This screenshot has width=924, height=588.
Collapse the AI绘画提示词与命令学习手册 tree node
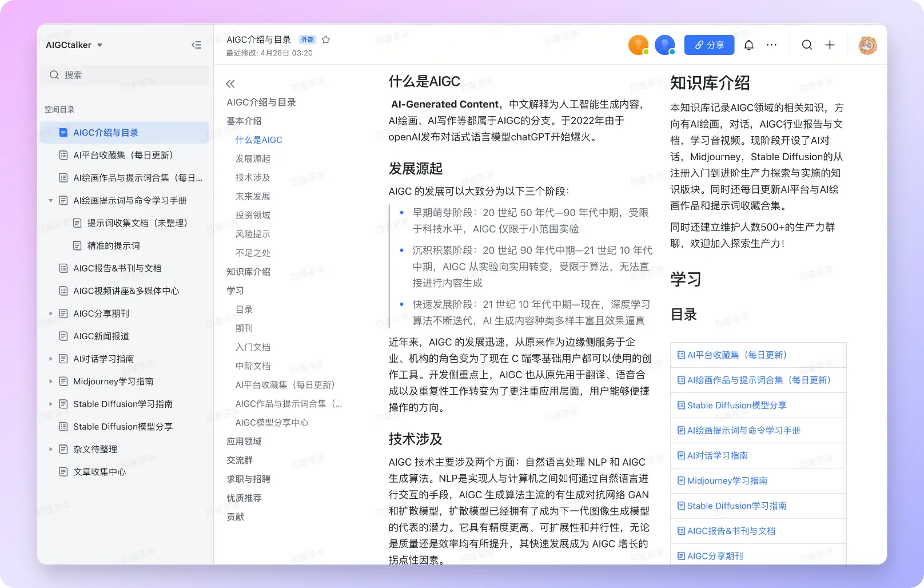click(51, 201)
